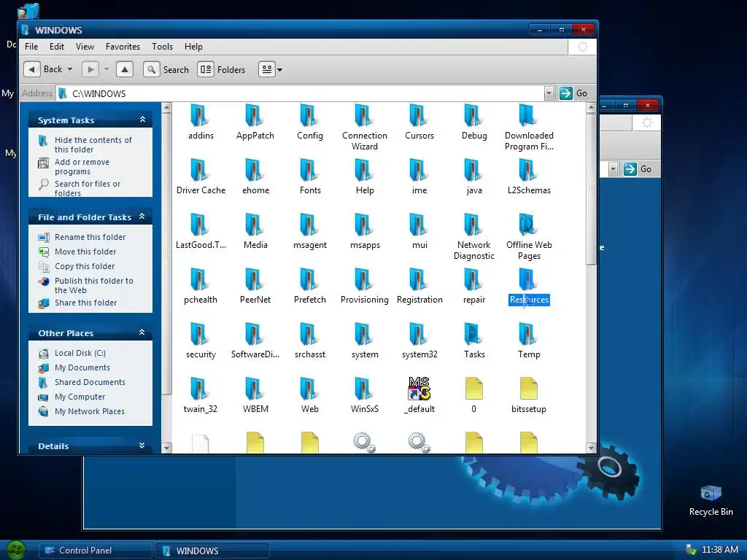This screenshot has width=747, height=560.
Task: Select the Config folder icon
Action: (x=309, y=116)
